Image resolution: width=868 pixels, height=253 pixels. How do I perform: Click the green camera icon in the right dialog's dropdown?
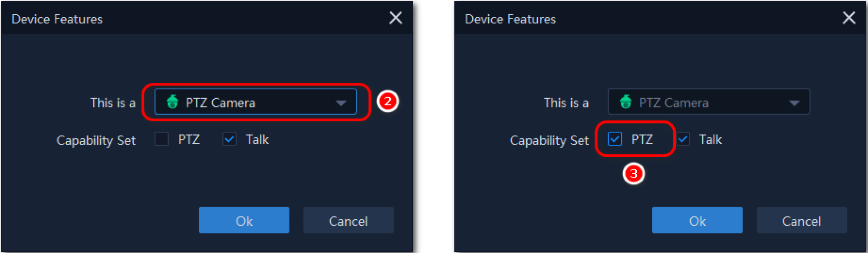625,102
